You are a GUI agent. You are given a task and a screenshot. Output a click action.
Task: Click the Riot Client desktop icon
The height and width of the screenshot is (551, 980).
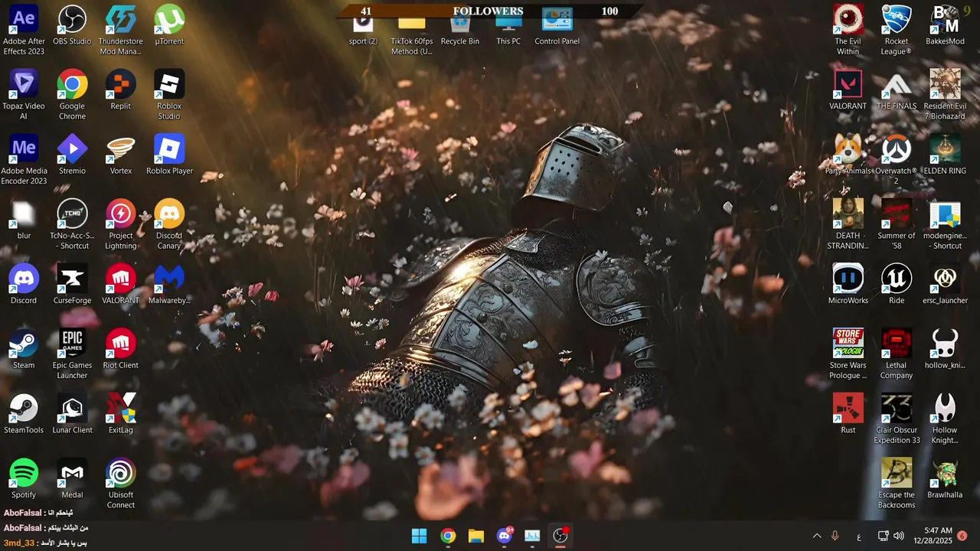pos(121,350)
